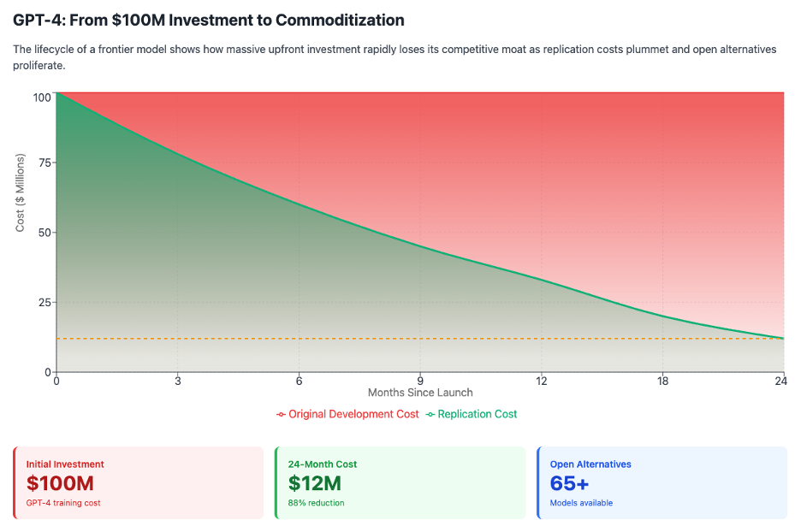Click the x-axis tick label 24

(x=780, y=381)
